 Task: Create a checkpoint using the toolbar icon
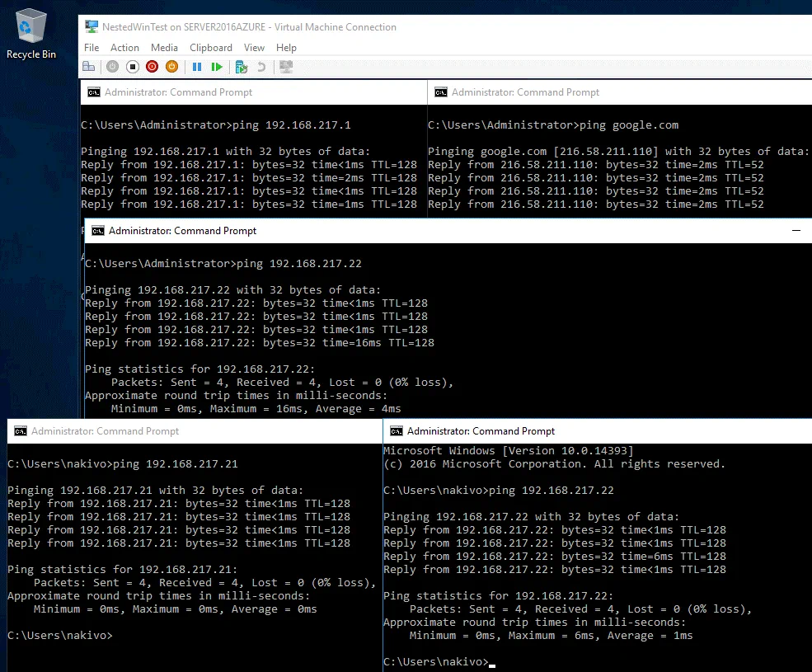(242, 67)
